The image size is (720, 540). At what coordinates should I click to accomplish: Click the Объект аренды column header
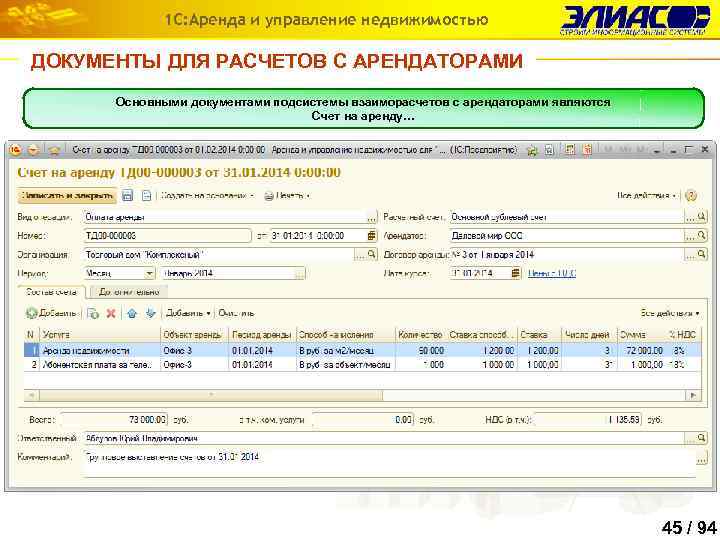(194, 335)
